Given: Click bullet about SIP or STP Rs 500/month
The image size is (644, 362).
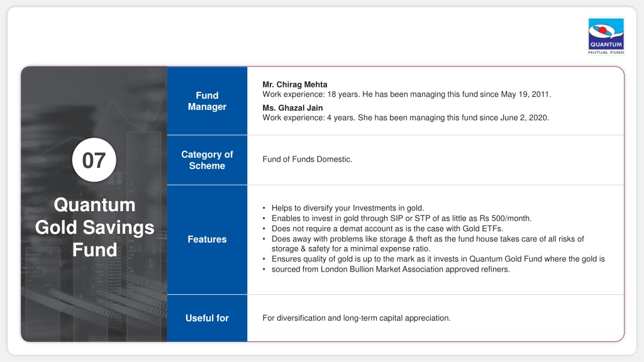Looking at the screenshot, I should tap(401, 218).
